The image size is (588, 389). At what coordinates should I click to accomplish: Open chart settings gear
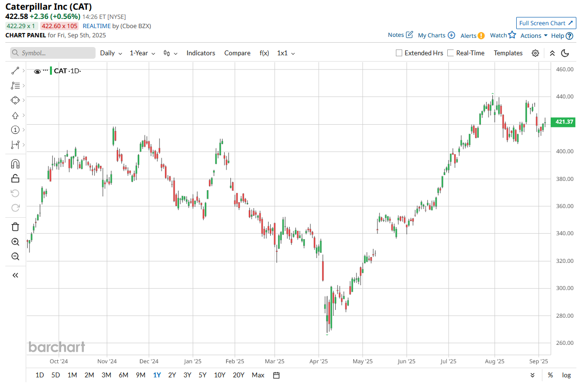click(x=536, y=53)
